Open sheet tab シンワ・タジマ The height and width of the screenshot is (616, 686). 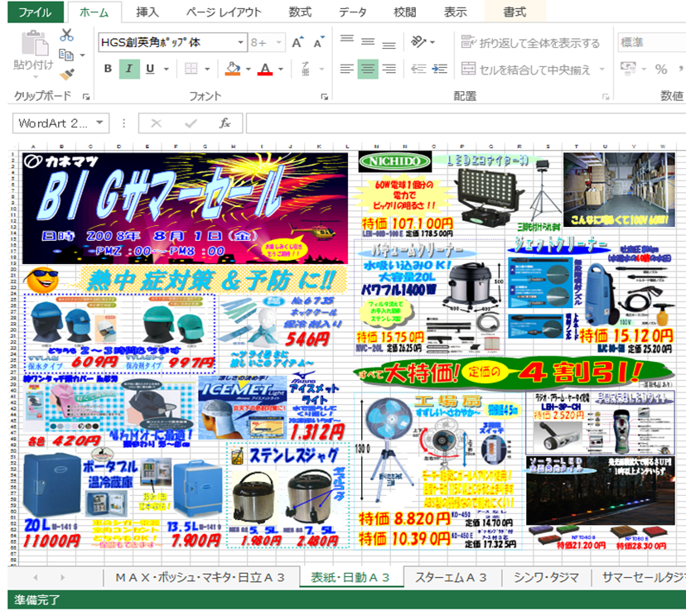[546, 578]
